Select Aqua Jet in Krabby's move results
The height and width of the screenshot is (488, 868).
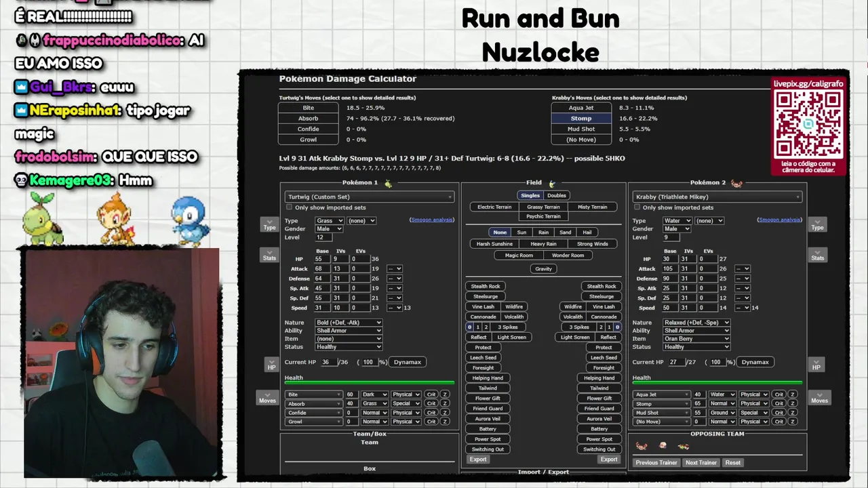(x=581, y=108)
